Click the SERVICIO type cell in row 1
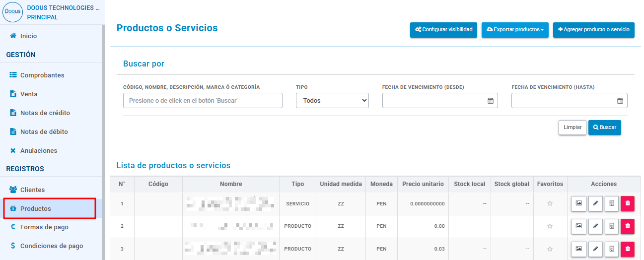The width and height of the screenshot is (644, 260). 298,204
